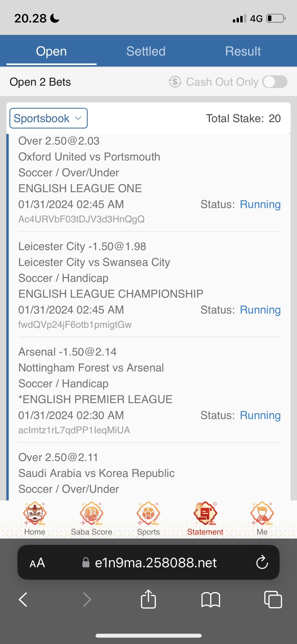
Task: Tap the Oxford United vs Portsmouth bet
Action: pos(89,157)
